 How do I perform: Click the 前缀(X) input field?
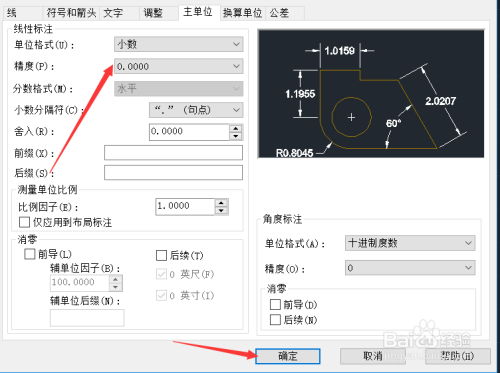(x=173, y=153)
